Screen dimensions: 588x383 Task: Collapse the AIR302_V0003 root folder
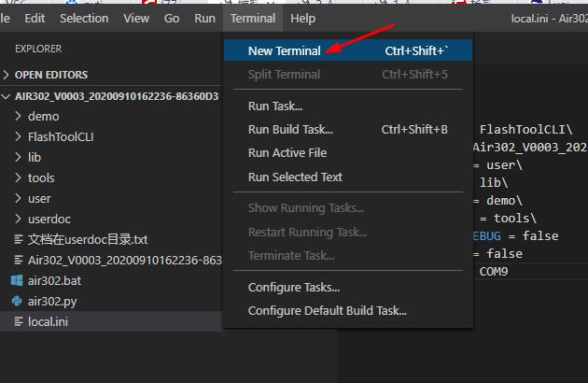tap(111, 96)
